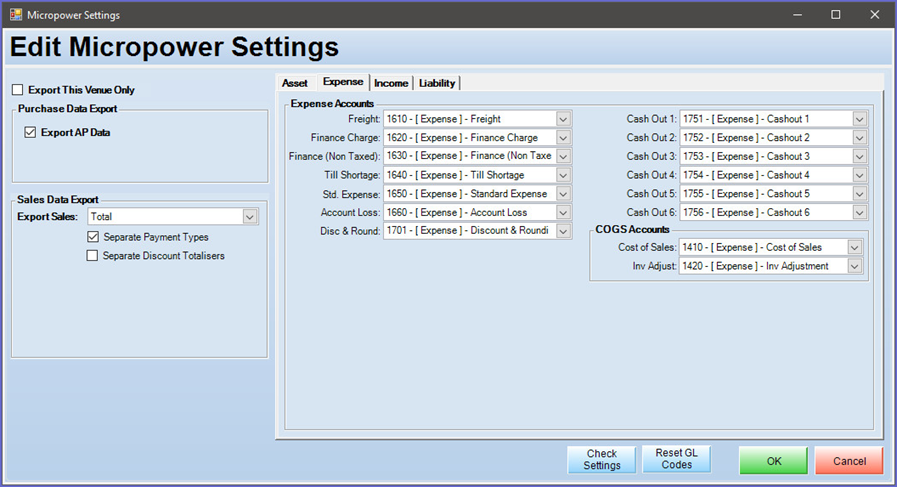
Task: Switch to the Asset tab
Action: (x=295, y=83)
